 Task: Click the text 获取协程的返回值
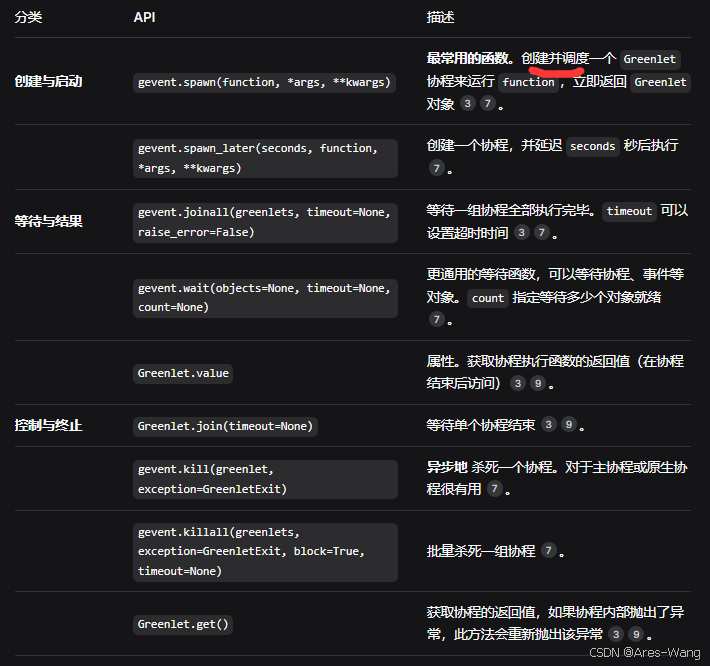481,613
